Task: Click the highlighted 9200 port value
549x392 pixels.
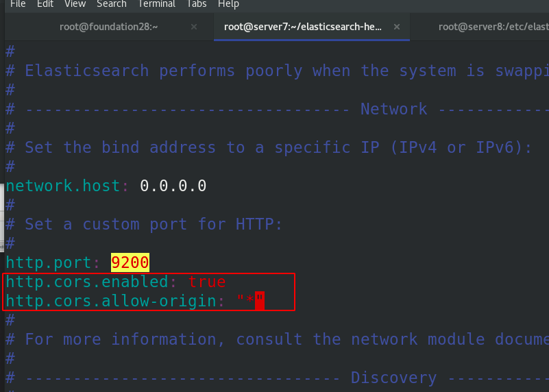Action: [x=130, y=262]
